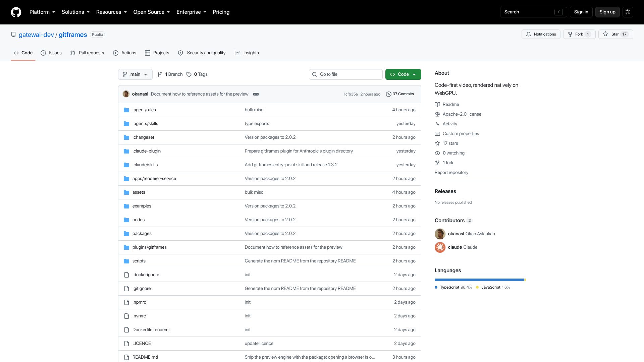
Task: Click the header Search box
Action: pos(533,12)
